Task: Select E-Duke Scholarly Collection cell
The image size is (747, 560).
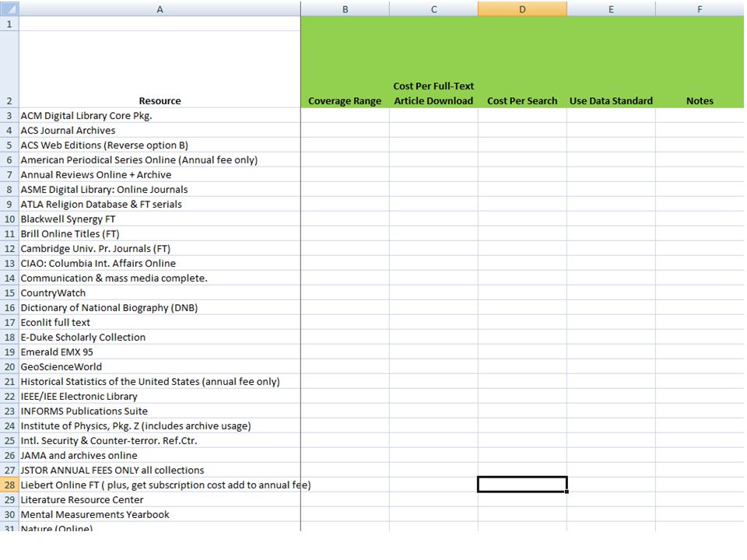Action: [160, 337]
